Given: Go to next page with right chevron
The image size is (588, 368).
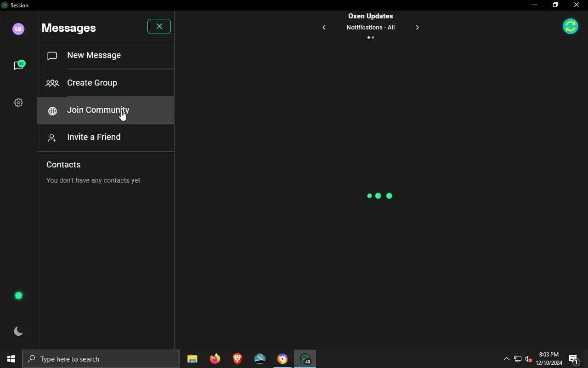Looking at the screenshot, I should 417,28.
